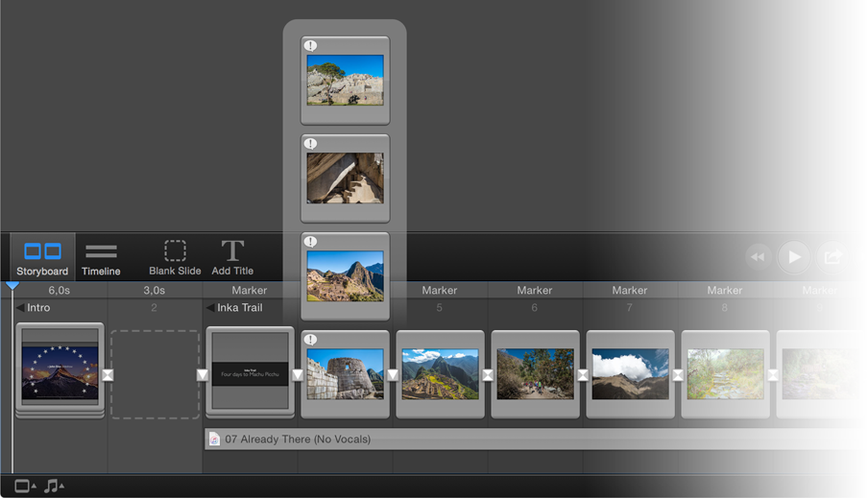Open transition after stone tower slide

(393, 375)
